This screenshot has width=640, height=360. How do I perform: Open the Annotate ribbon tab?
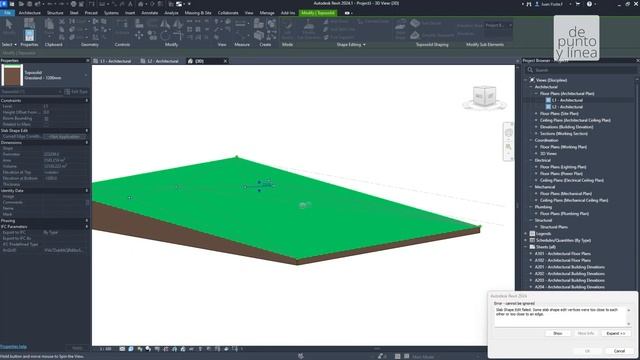click(x=149, y=13)
